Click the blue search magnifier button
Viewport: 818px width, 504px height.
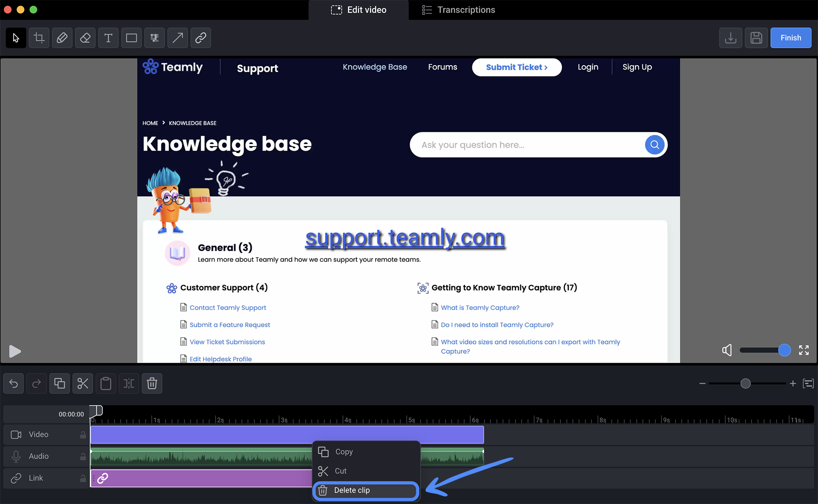click(654, 145)
